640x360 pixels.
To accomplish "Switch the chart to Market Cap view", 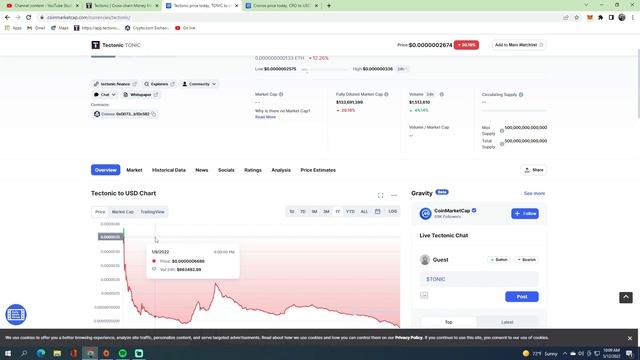I will 122,212.
